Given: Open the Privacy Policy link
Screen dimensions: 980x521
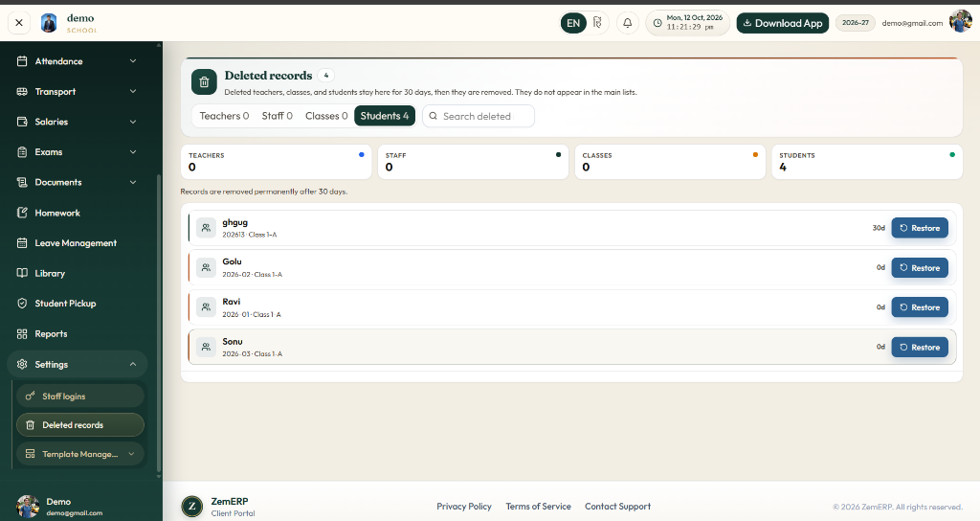Looking at the screenshot, I should pos(464,506).
